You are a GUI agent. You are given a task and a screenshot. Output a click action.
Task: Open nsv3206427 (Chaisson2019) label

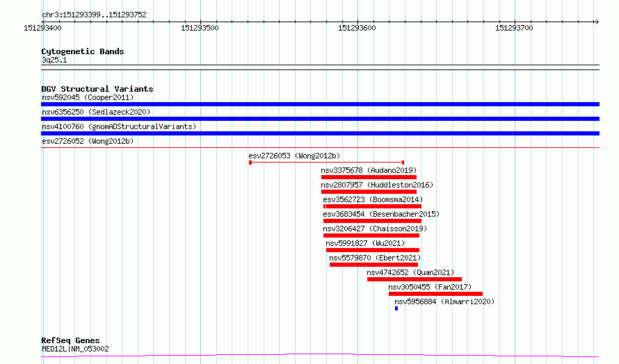[375, 229]
